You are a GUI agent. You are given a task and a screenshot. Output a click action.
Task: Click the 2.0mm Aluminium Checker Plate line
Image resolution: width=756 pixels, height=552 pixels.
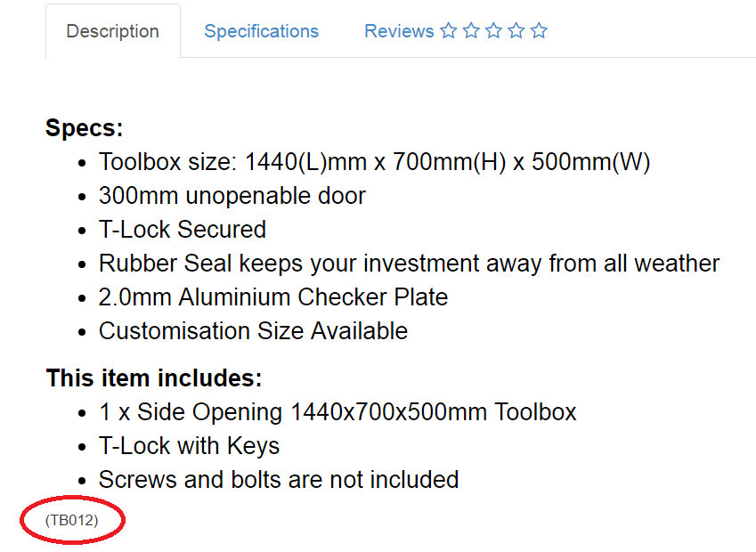point(273,297)
